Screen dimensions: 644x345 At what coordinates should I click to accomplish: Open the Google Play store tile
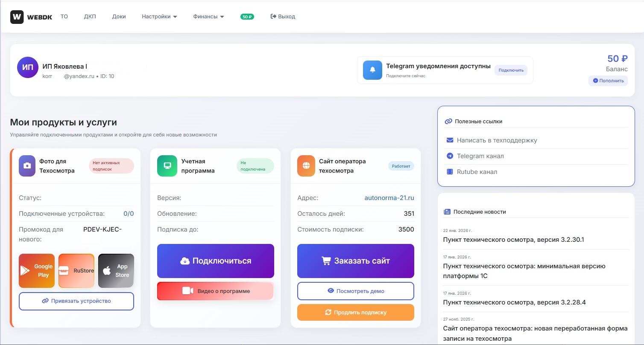click(x=37, y=271)
